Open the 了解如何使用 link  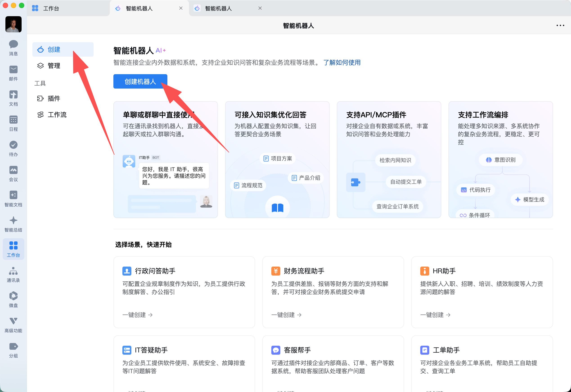[342, 62]
